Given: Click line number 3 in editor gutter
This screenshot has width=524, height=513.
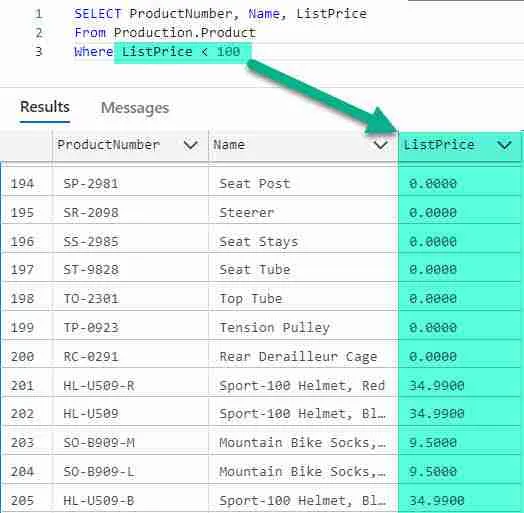Looking at the screenshot, I should [x=38, y=52].
